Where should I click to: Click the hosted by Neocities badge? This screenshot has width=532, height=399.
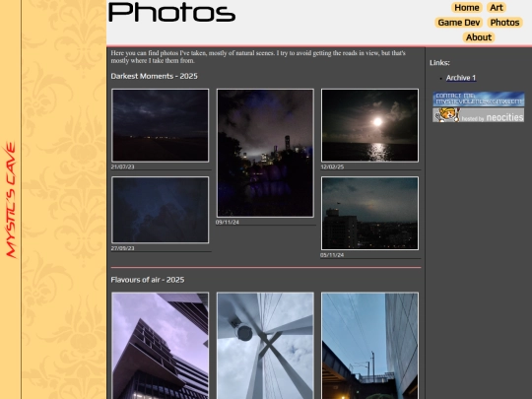coord(479,115)
